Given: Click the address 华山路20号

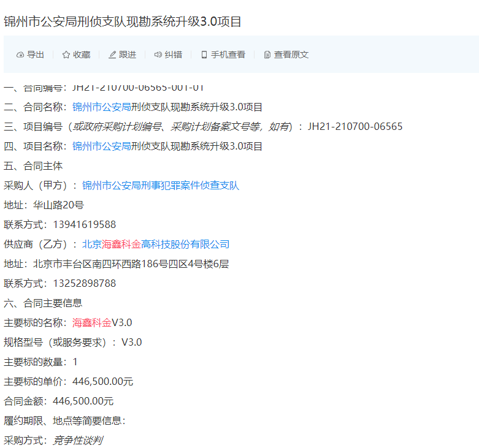Looking at the screenshot, I should coord(59,205).
